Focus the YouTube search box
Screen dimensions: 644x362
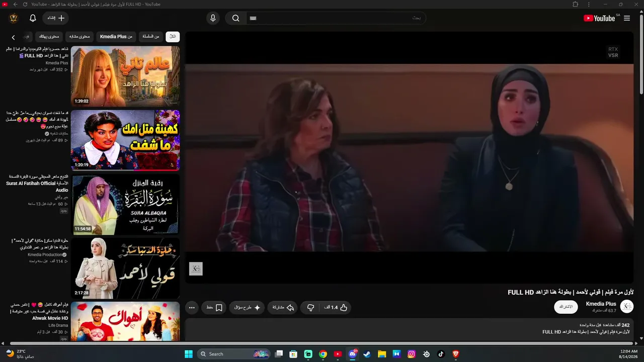point(337,18)
